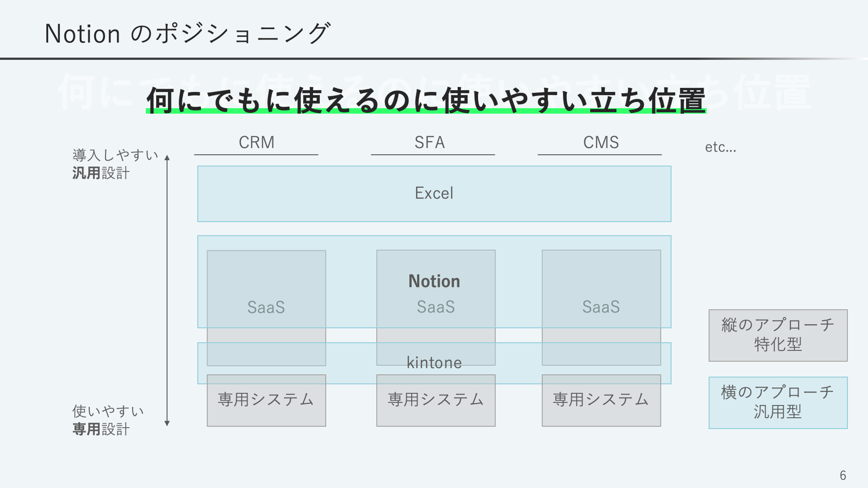Click the 横のアプローチ 汎用型 legend box

pos(778,402)
